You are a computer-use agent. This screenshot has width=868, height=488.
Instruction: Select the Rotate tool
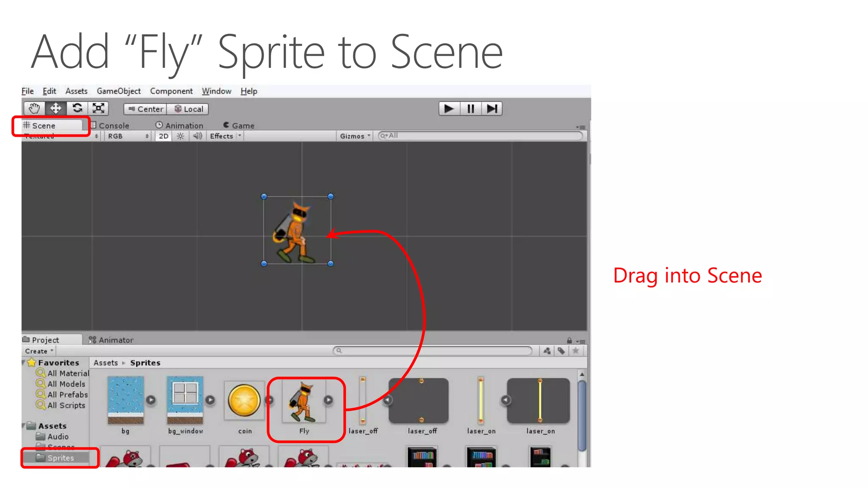(77, 109)
